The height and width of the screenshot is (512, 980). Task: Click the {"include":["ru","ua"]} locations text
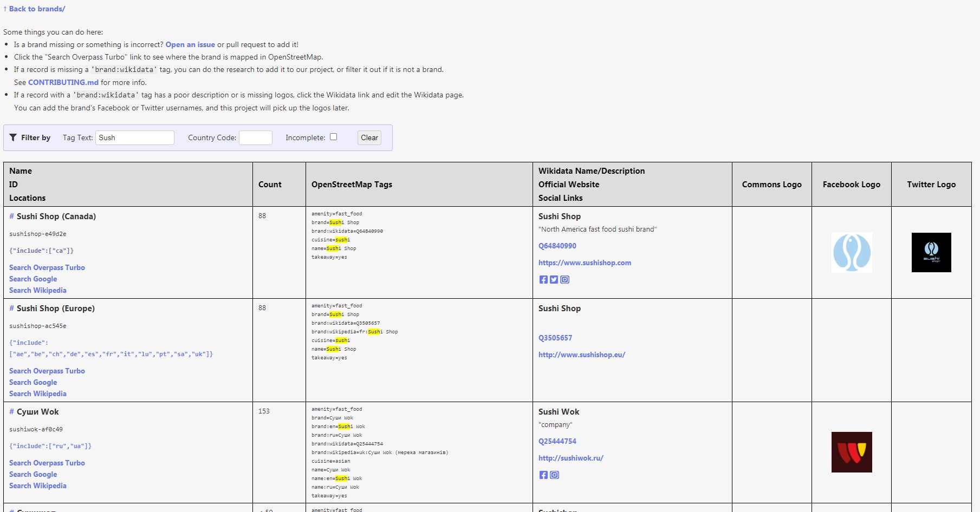point(50,446)
